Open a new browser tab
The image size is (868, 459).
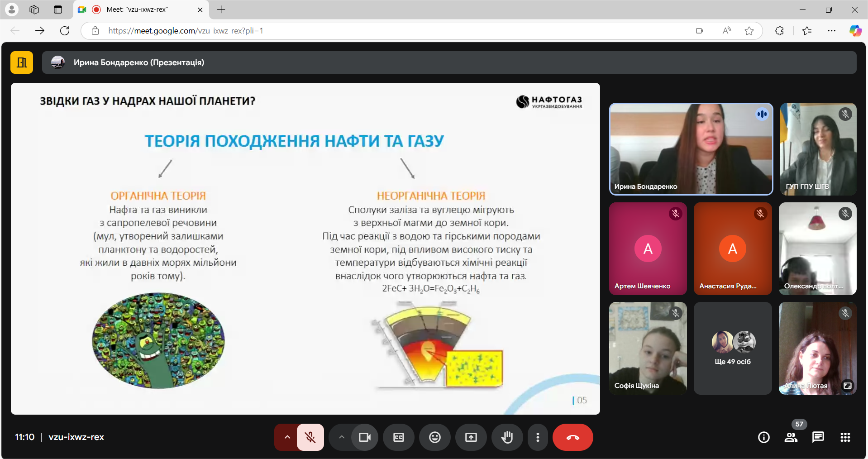pos(221,10)
